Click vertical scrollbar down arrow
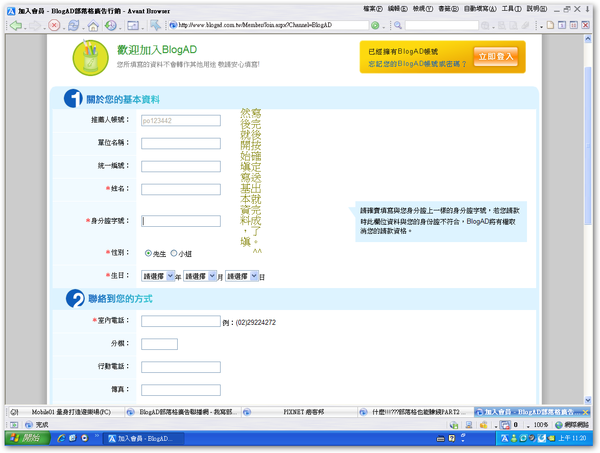Image resolution: width=600 pixels, height=453 pixels. [x=588, y=400]
